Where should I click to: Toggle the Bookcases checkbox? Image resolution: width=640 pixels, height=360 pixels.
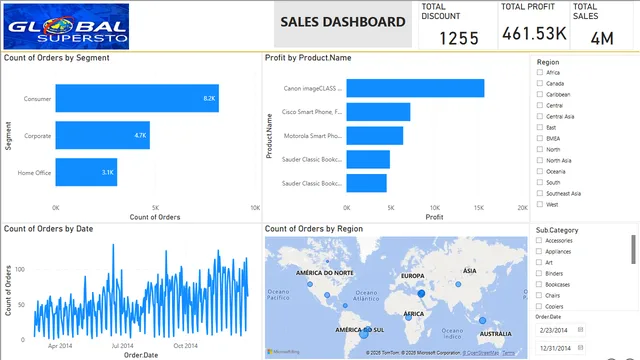tap(539, 284)
